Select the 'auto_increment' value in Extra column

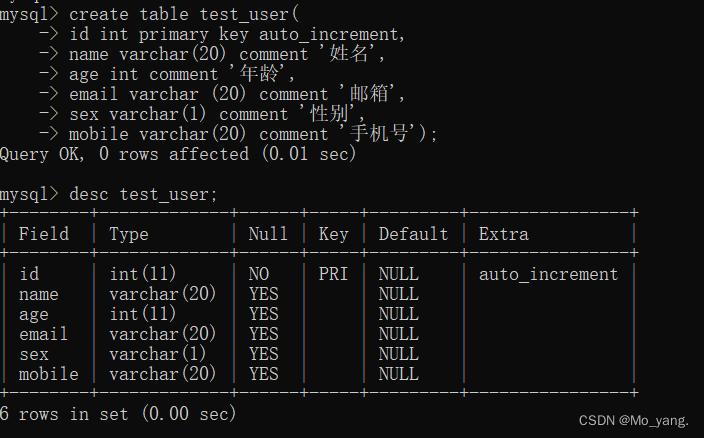[548, 274]
